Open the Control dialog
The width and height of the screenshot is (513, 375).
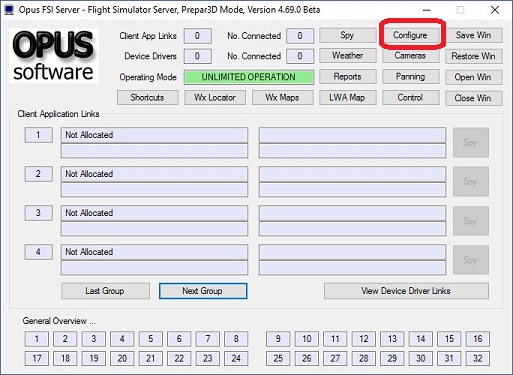pos(410,98)
